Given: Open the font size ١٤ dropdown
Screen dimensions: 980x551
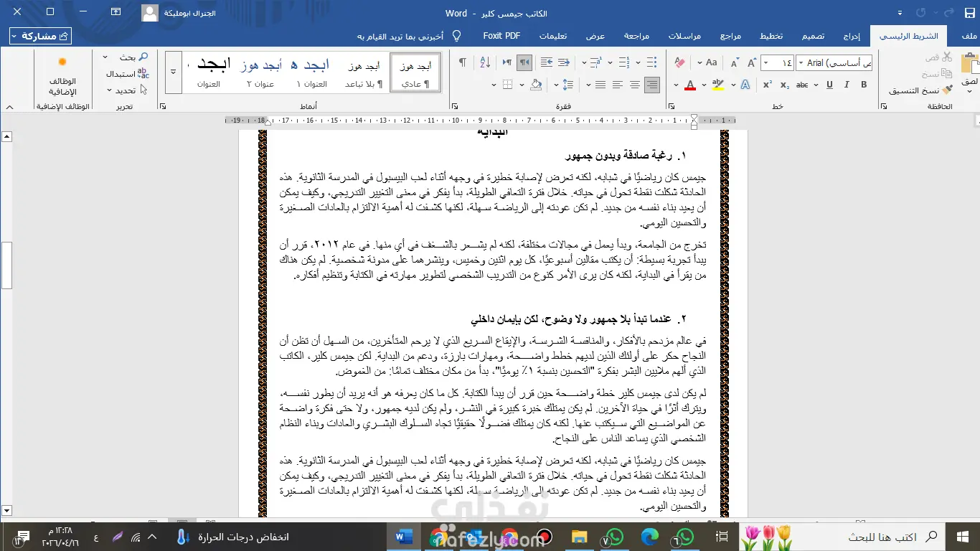Looking at the screenshot, I should (x=765, y=62).
